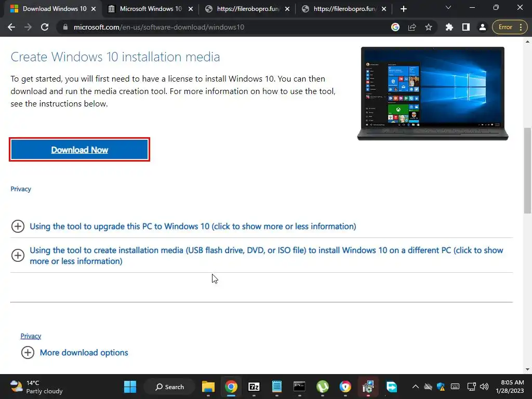Reload the current page
Screen dimensions: 532x399
pyautogui.click(x=45, y=27)
